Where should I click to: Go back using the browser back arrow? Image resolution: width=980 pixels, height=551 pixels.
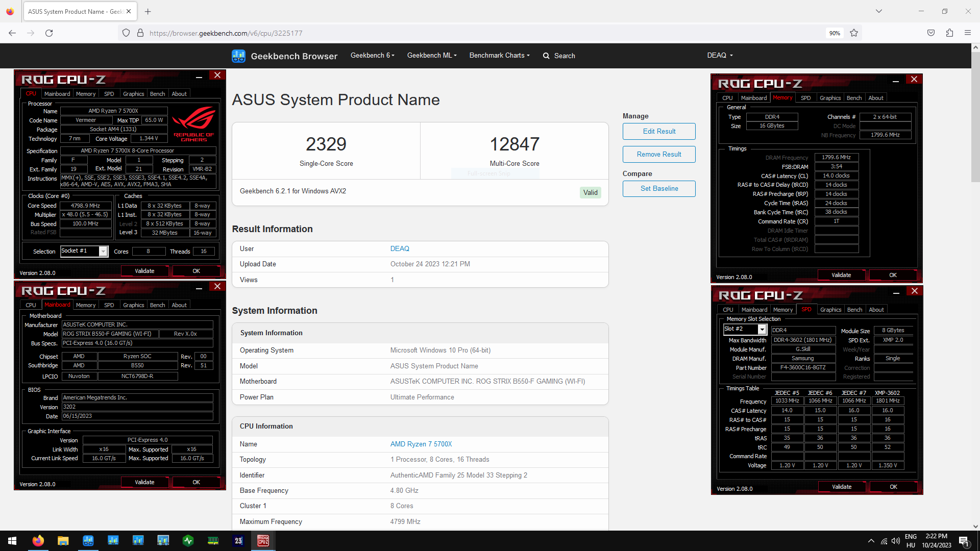tap(12, 33)
